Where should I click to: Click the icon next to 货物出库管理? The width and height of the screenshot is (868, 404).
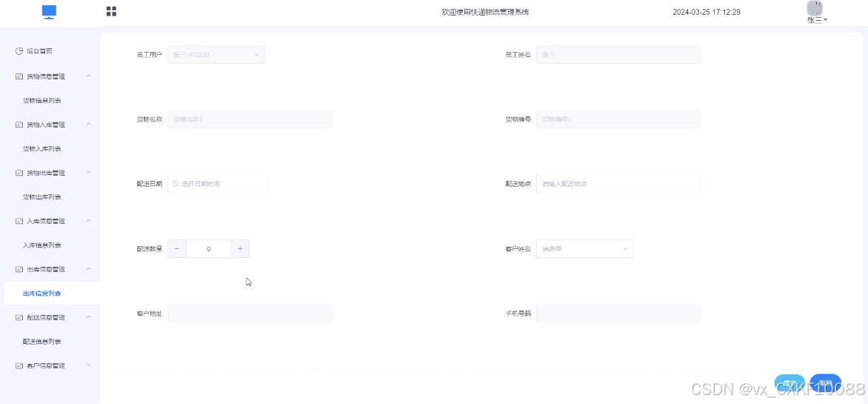click(19, 173)
